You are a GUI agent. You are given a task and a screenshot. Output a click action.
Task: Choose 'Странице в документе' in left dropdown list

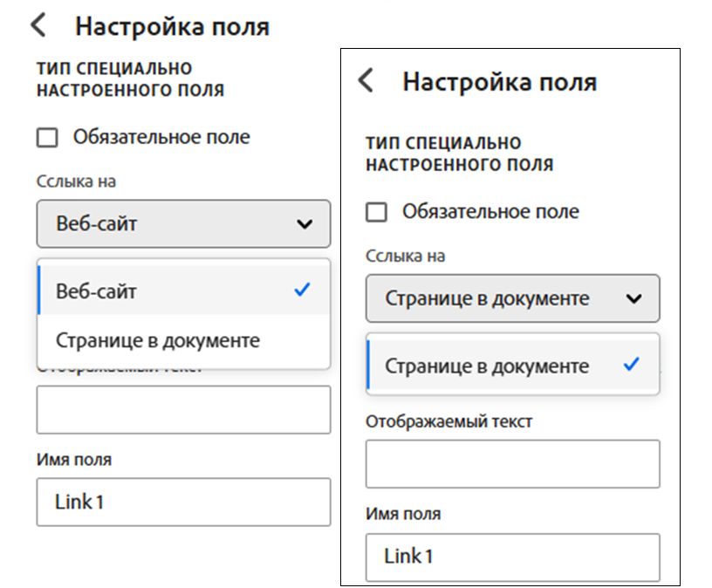point(183,340)
